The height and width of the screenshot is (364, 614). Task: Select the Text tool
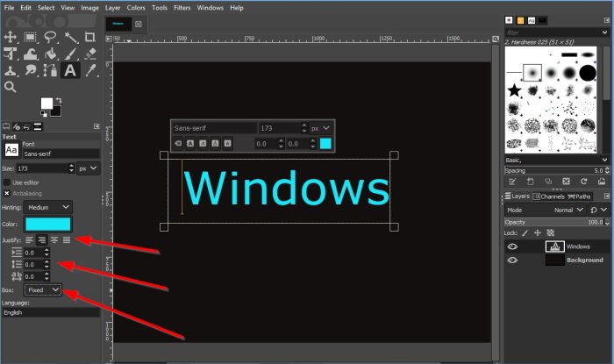pyautogui.click(x=70, y=71)
